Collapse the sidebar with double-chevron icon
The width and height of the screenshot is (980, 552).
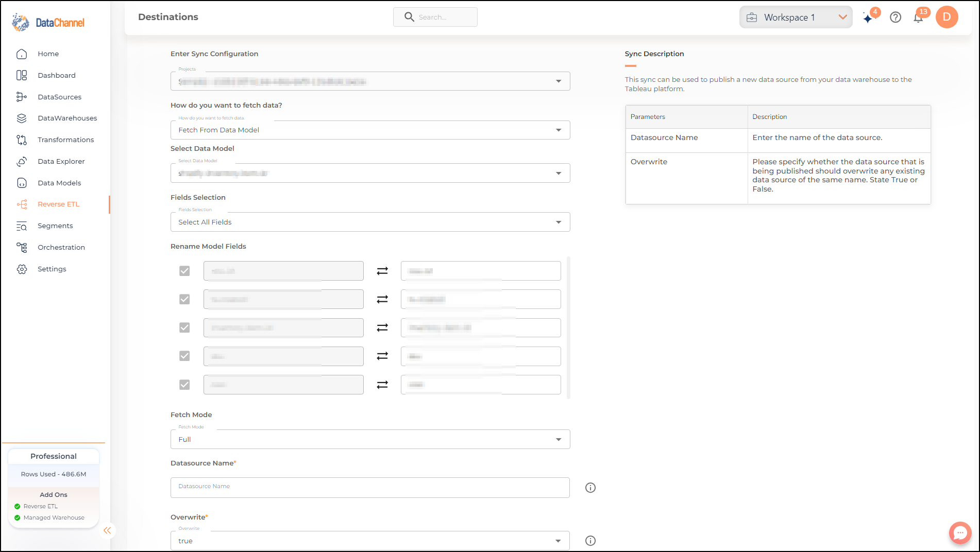(107, 530)
